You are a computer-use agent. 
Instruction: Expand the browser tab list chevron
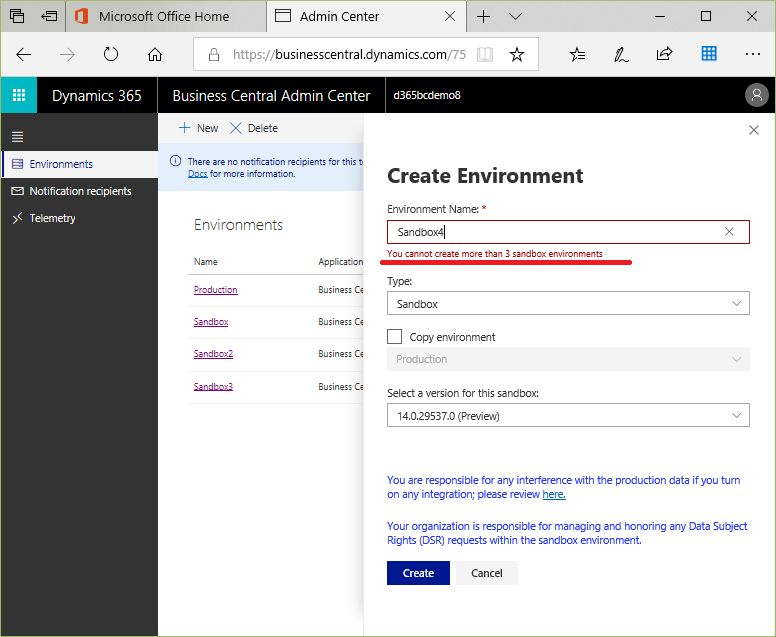point(515,16)
